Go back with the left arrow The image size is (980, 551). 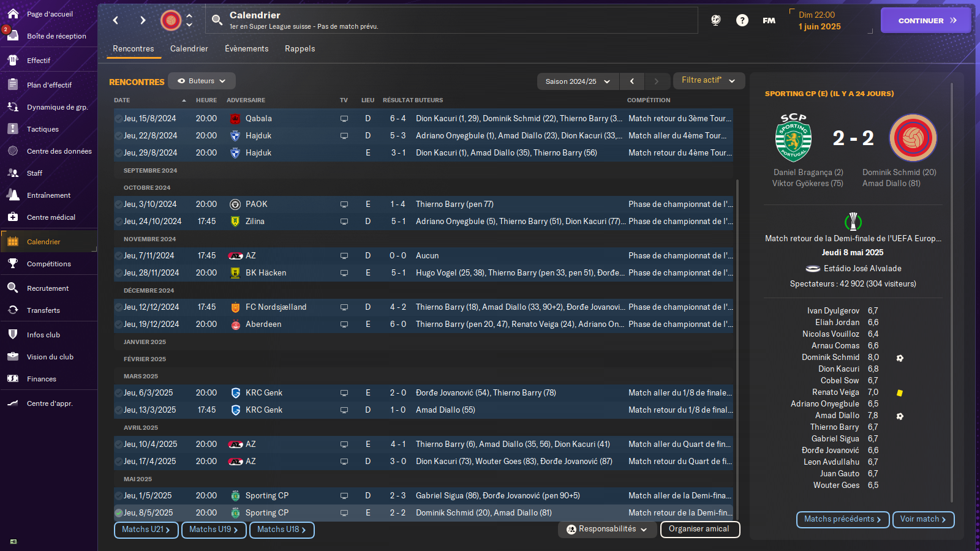(x=116, y=20)
